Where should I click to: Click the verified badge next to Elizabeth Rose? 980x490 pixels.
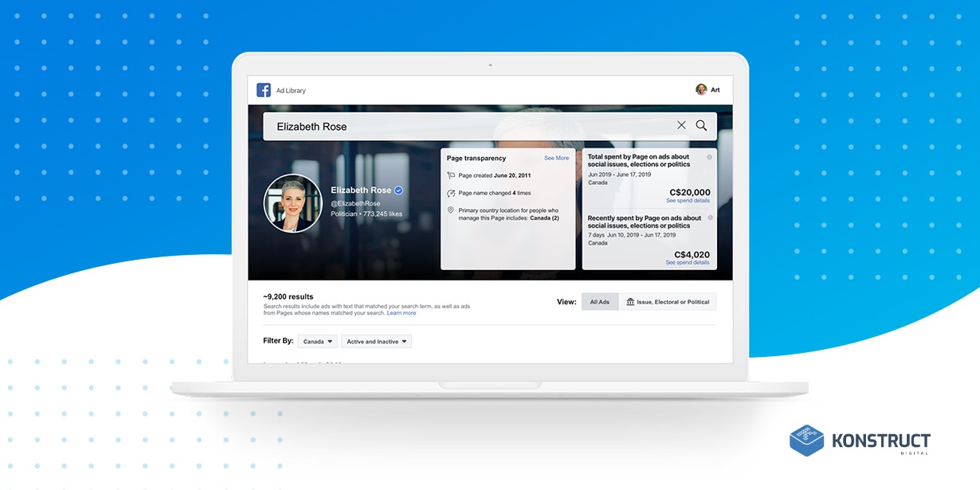pyautogui.click(x=399, y=190)
